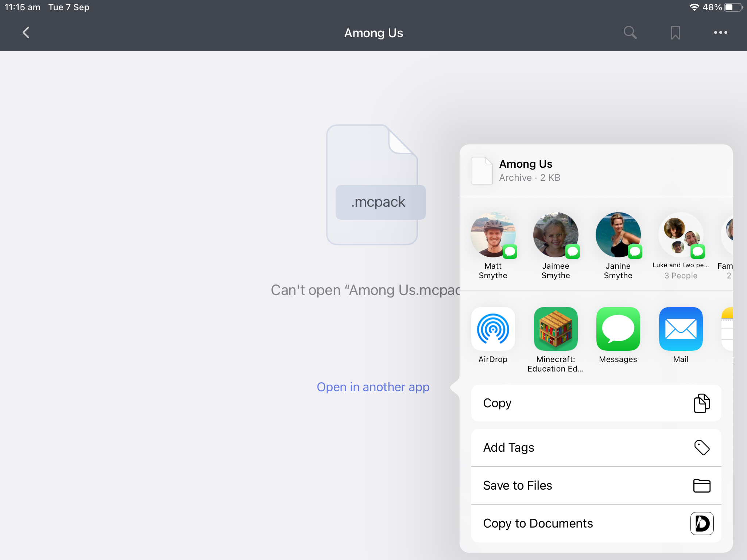Click back arrow navigation button
This screenshot has width=747, height=560.
point(27,32)
